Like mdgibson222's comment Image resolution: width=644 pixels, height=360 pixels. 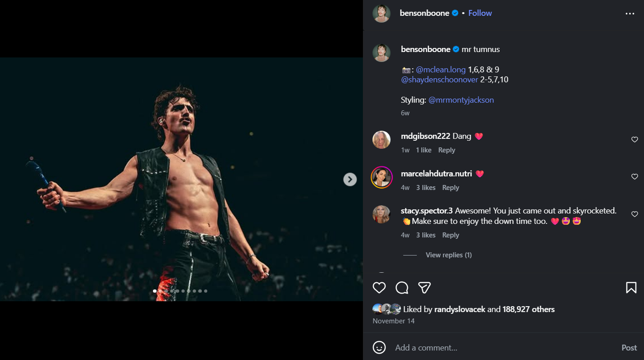634,140
